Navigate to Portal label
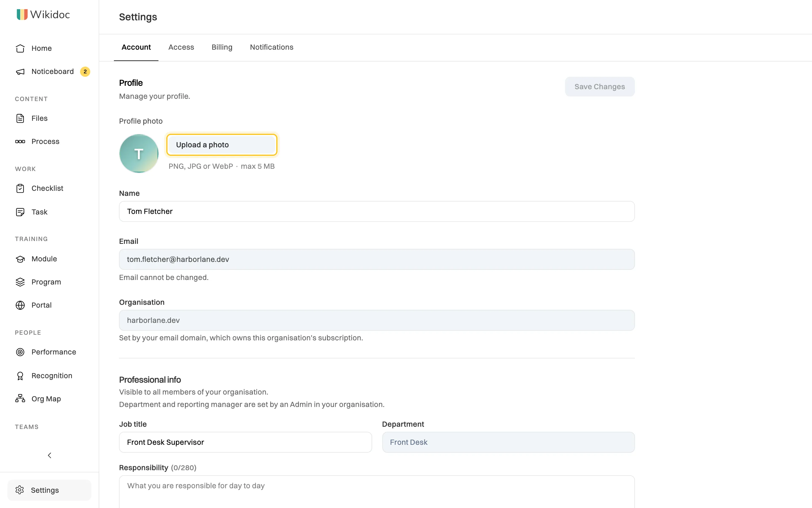Viewport: 812px width, 508px height. (x=42, y=305)
